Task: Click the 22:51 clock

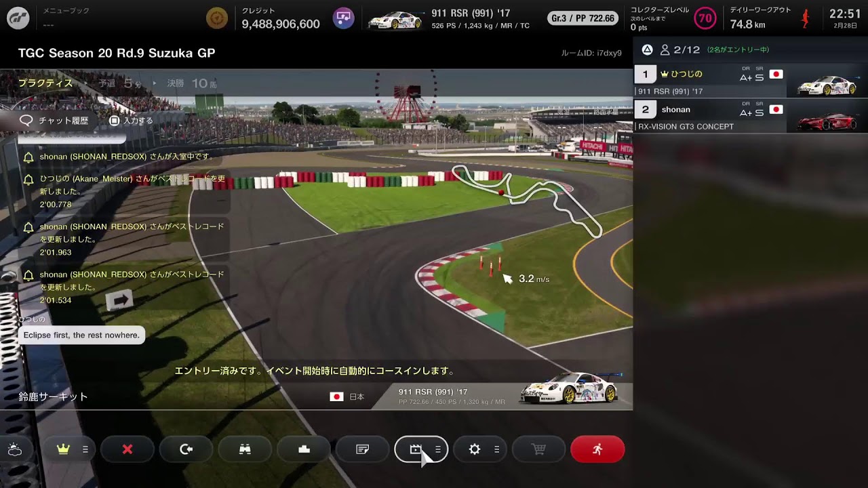Action: pyautogui.click(x=845, y=14)
